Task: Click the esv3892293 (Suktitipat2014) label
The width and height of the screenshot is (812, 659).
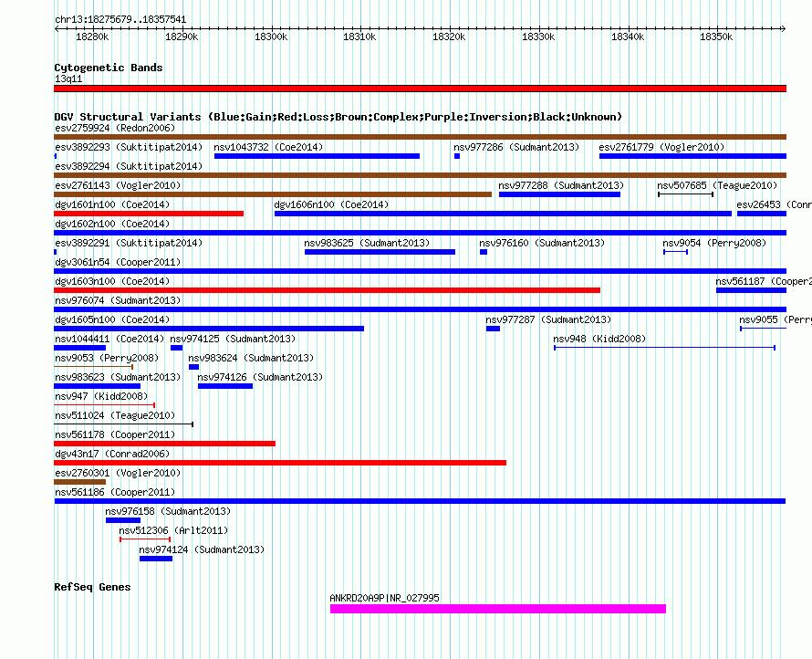Action: [129, 147]
